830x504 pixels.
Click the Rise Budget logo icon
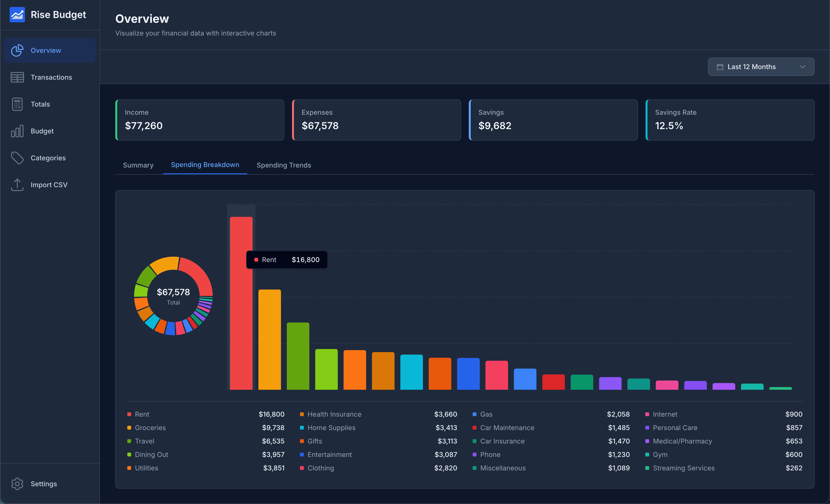17,14
